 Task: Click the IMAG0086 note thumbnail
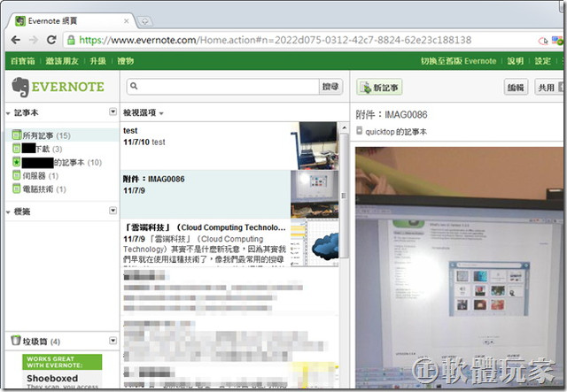[315, 195]
